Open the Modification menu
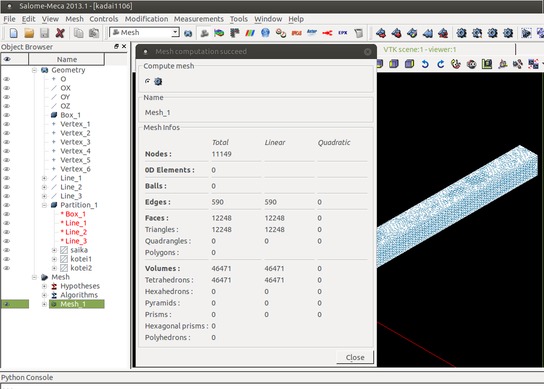The width and height of the screenshot is (544, 389). click(x=146, y=19)
